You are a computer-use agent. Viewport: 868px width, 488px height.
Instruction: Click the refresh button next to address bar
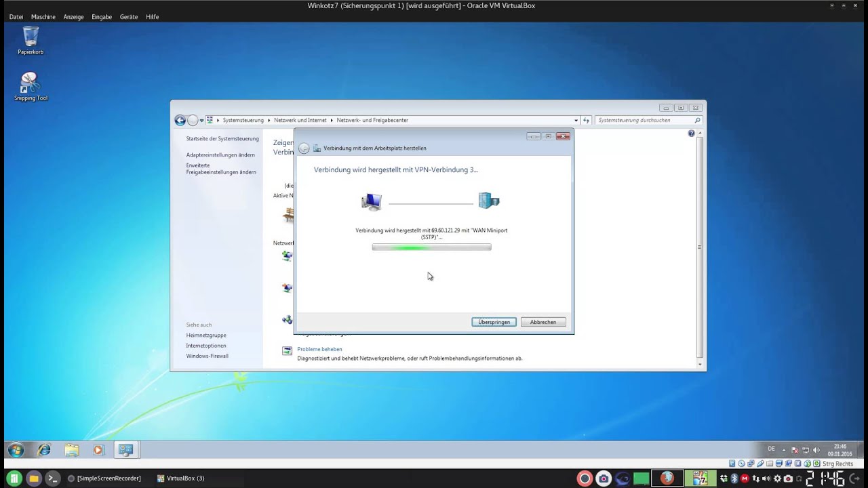pos(587,120)
